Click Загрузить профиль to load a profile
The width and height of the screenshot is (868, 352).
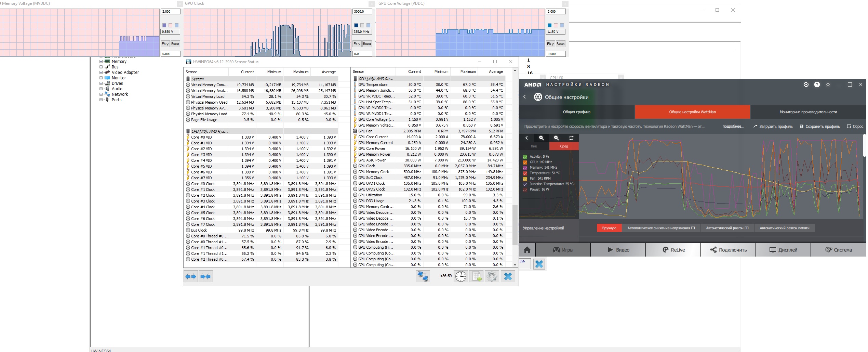(x=773, y=127)
